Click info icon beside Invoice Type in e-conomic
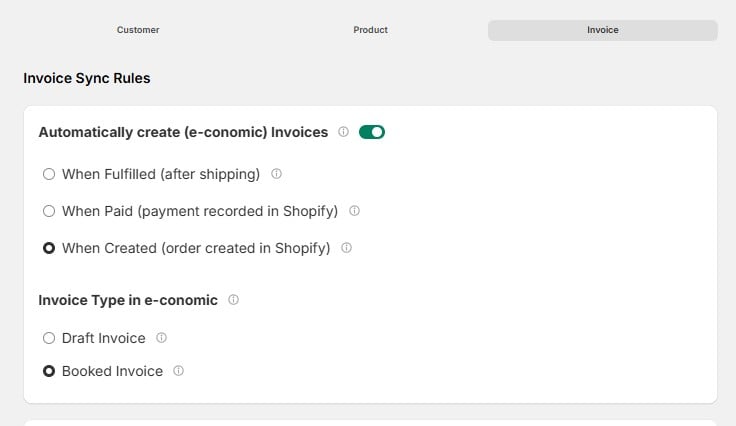The image size is (736, 426). (x=233, y=300)
